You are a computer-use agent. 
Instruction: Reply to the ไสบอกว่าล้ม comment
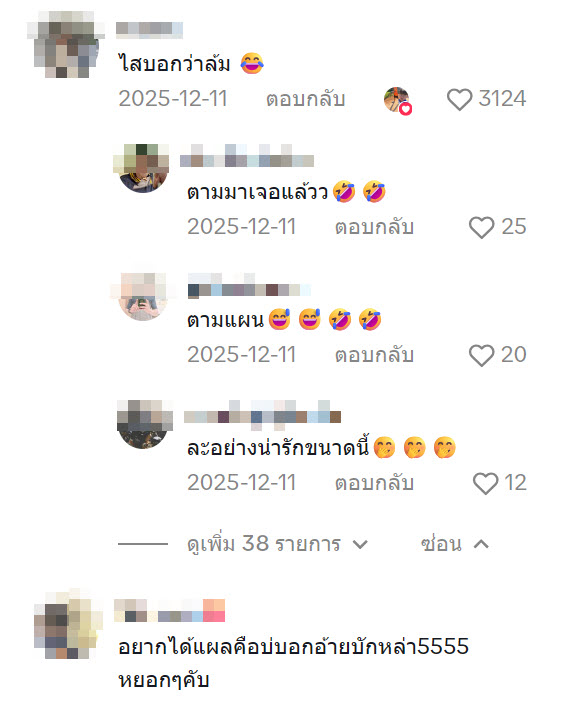click(305, 99)
